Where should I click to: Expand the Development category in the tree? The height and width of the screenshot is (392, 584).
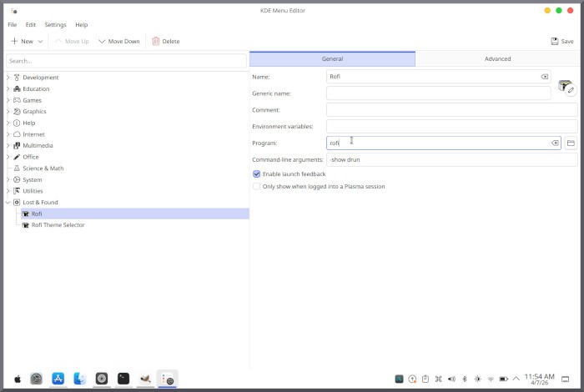click(x=8, y=78)
